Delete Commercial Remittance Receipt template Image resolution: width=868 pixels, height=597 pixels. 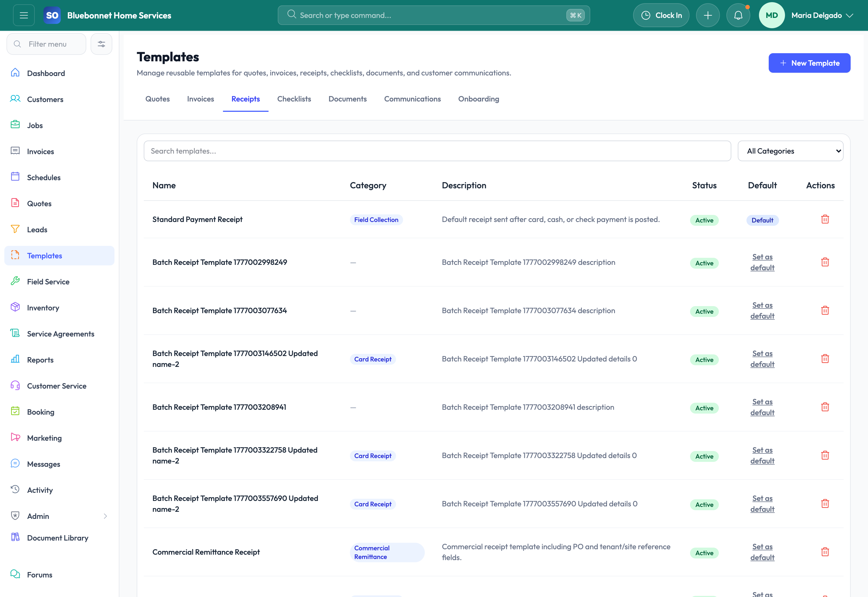825,552
